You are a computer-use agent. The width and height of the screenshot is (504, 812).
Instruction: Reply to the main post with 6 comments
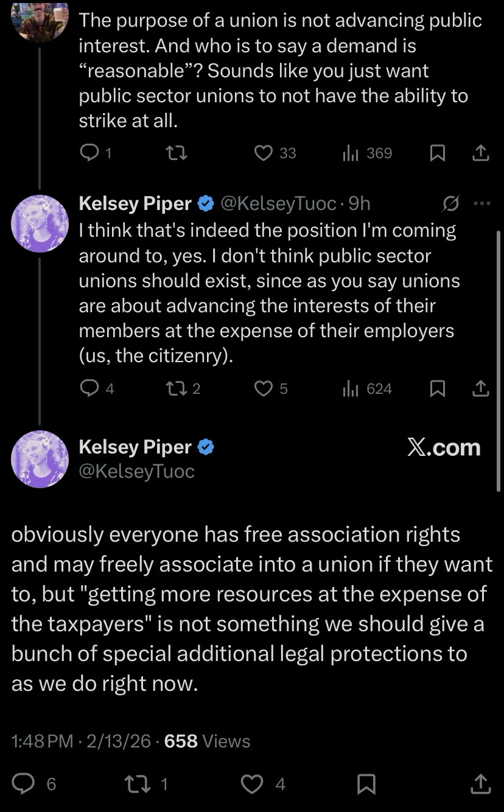coord(24,784)
